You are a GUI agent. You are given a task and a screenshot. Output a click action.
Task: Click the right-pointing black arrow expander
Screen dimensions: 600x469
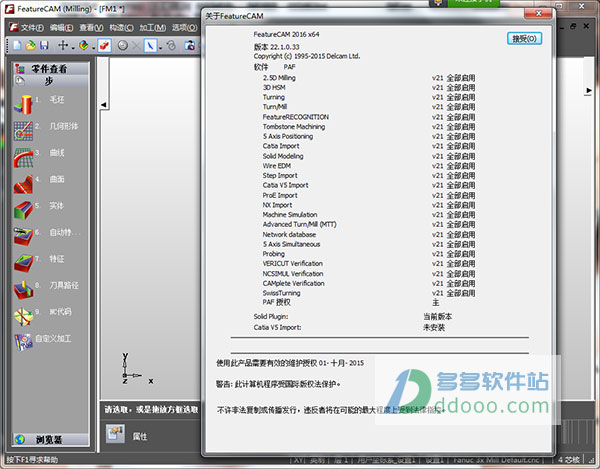(589, 91)
